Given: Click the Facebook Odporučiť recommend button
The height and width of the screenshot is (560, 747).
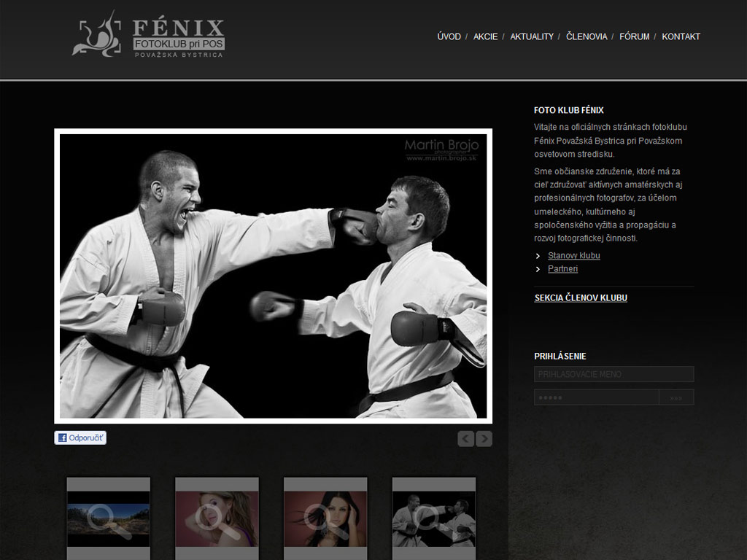Looking at the screenshot, I should point(80,437).
